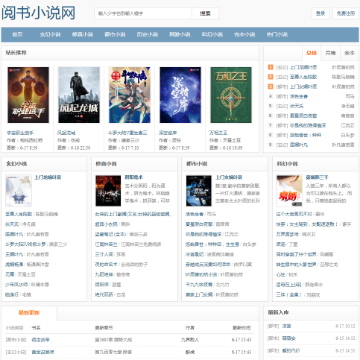This screenshot has width=360, height=360.
Task: Open 万相之王 title link under cover
Action: point(218,133)
